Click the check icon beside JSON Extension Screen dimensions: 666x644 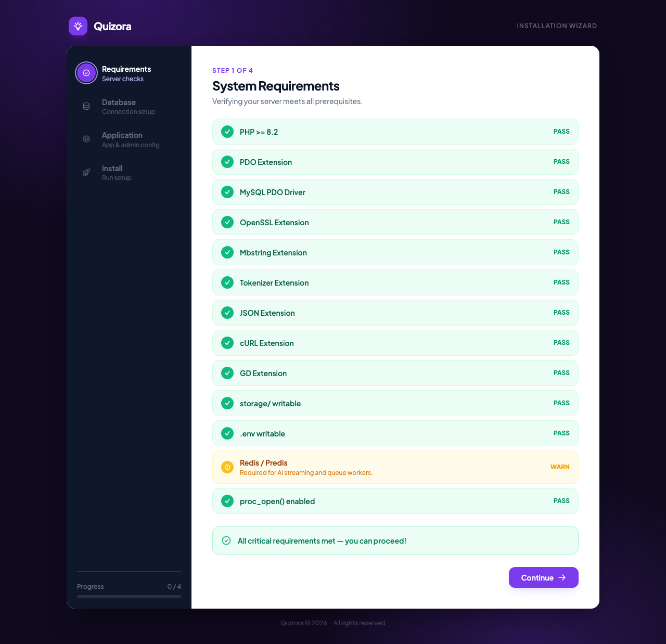point(227,313)
